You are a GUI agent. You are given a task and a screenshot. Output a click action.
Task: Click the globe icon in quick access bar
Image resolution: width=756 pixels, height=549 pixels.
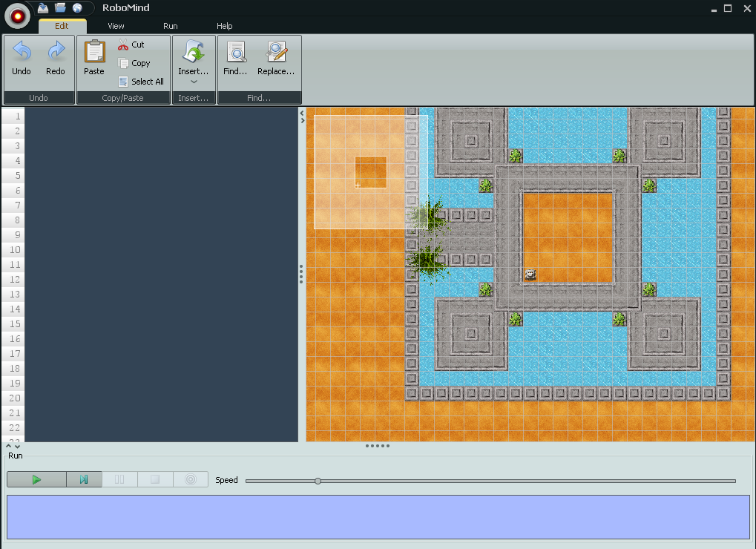[x=77, y=7]
